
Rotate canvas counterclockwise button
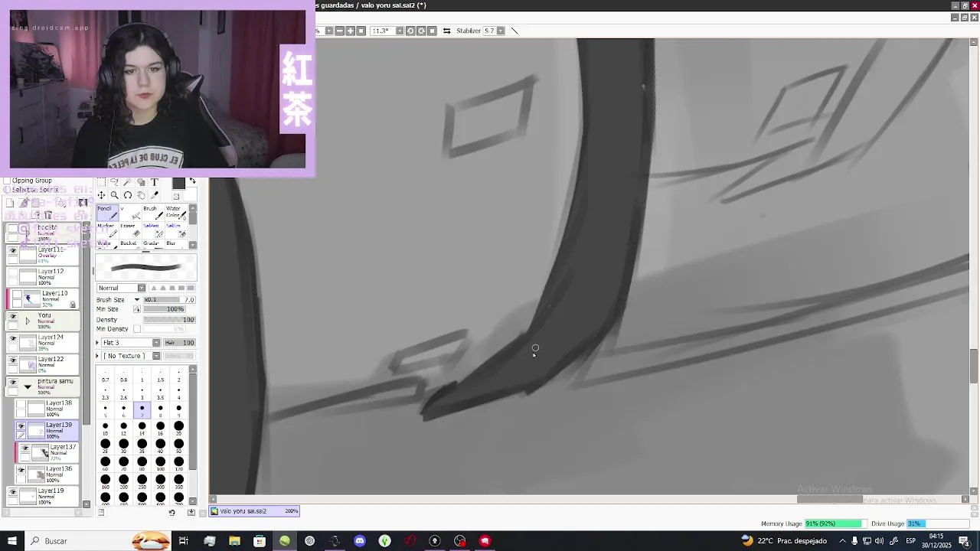click(410, 31)
